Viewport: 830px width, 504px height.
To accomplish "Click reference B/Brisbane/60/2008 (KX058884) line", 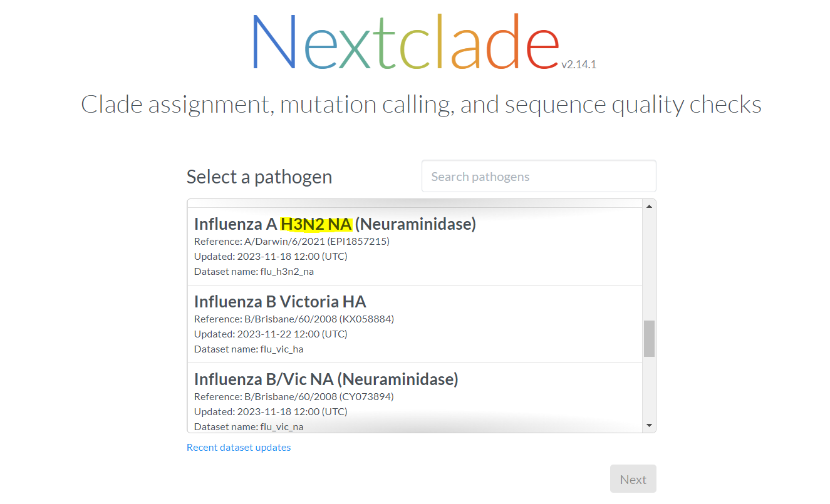I will (x=294, y=319).
